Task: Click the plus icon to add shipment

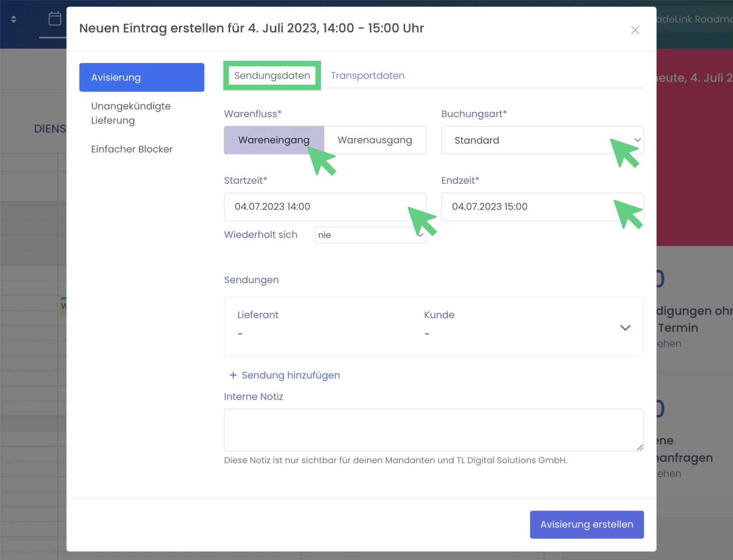Action: pyautogui.click(x=233, y=375)
